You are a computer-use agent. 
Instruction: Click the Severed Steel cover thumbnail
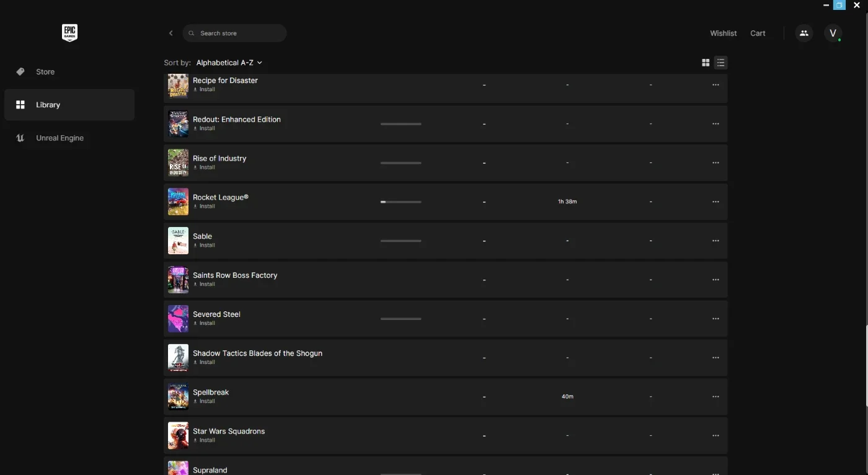(x=178, y=319)
